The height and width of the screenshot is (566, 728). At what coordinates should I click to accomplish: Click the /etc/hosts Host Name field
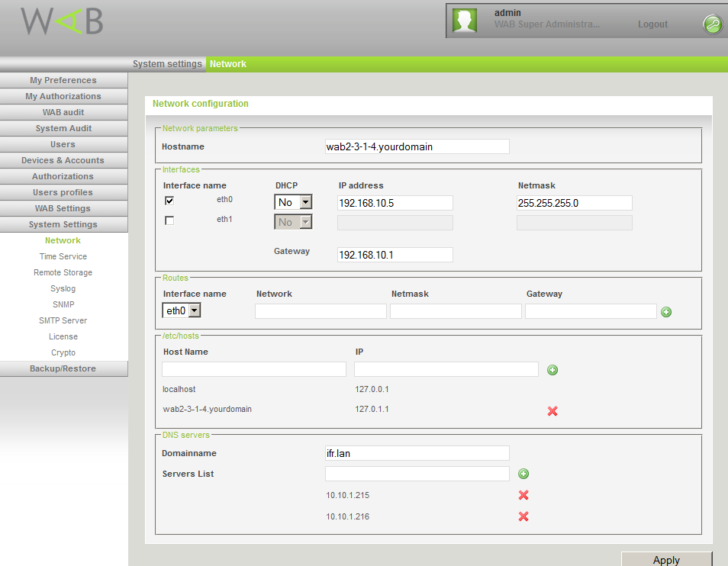click(x=254, y=369)
